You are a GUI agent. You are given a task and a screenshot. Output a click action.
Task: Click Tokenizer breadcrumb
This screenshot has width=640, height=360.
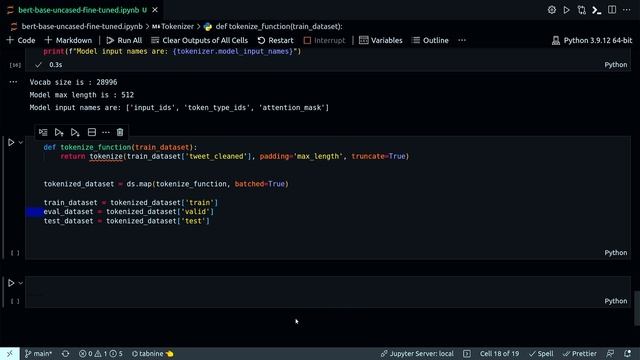[x=173, y=27]
